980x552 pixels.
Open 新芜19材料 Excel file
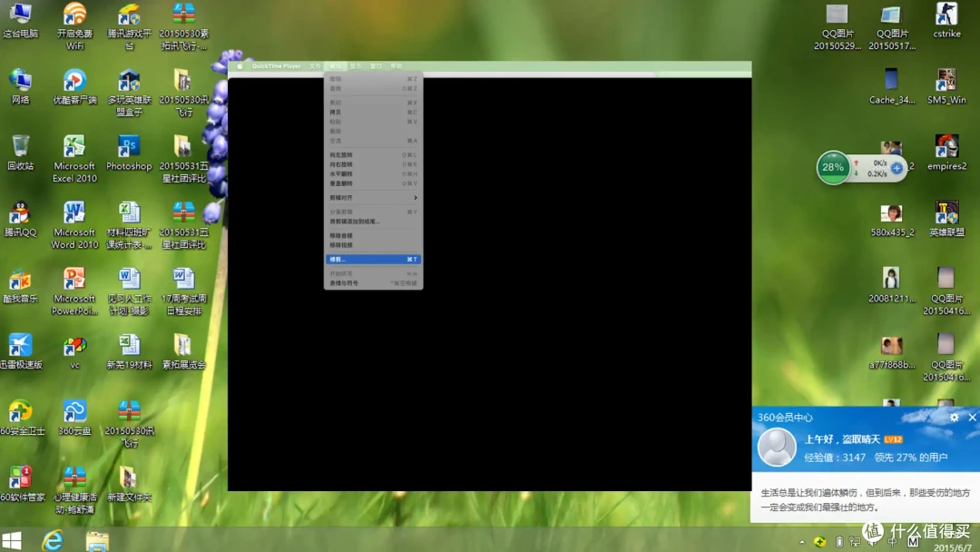[x=129, y=352]
